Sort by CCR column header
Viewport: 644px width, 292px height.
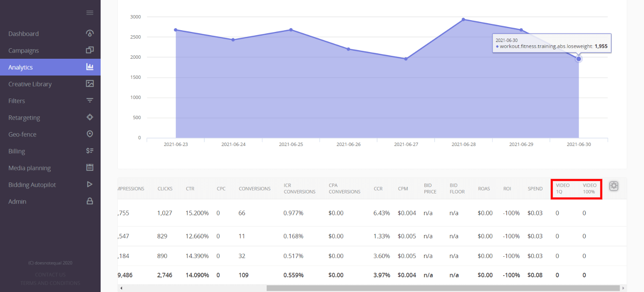click(378, 189)
